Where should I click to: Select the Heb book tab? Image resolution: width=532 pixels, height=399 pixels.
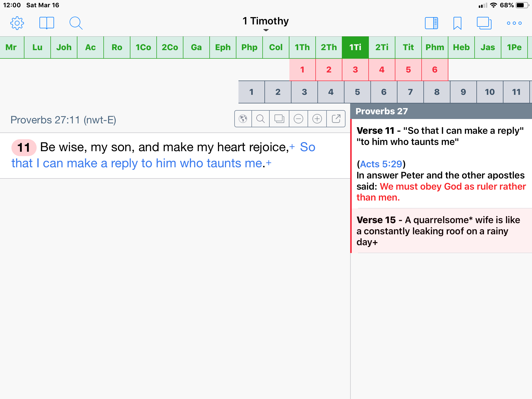tap(461, 47)
